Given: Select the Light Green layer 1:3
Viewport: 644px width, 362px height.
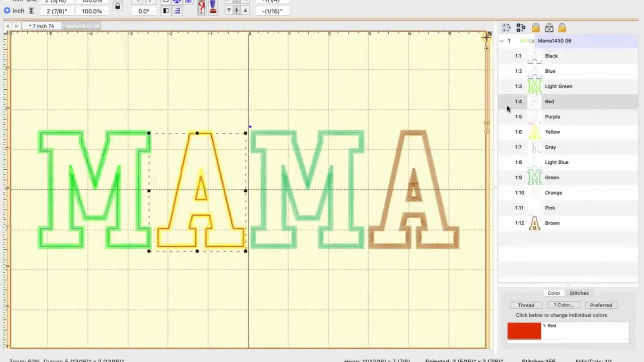Looking at the screenshot, I should coord(558,86).
